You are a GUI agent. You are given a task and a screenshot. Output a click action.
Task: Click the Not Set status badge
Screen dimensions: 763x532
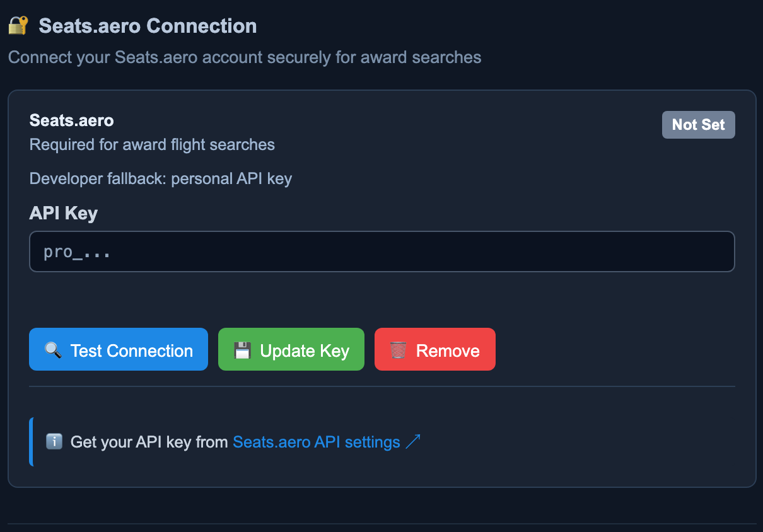(x=698, y=125)
